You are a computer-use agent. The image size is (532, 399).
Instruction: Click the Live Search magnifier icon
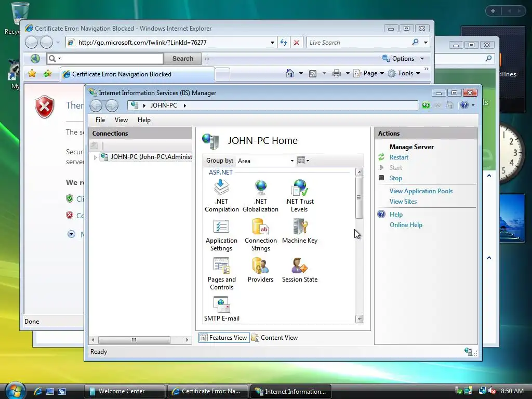pos(415,42)
